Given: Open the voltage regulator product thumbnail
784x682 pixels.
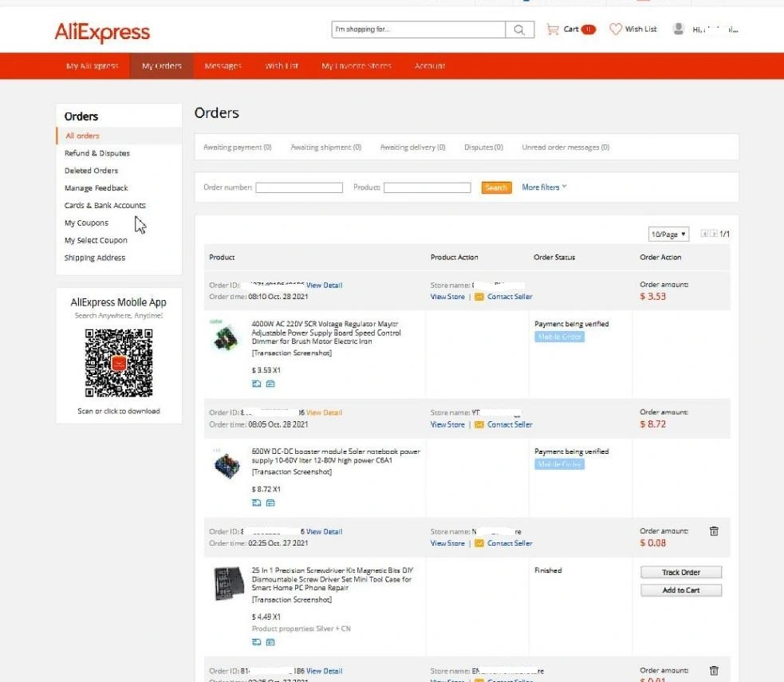Looking at the screenshot, I should [x=226, y=336].
